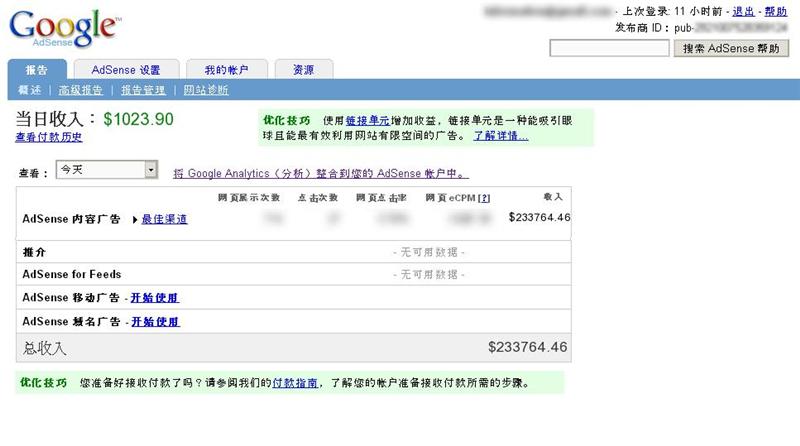Open the 网站诊断 link
800x446 pixels.
tap(206, 90)
